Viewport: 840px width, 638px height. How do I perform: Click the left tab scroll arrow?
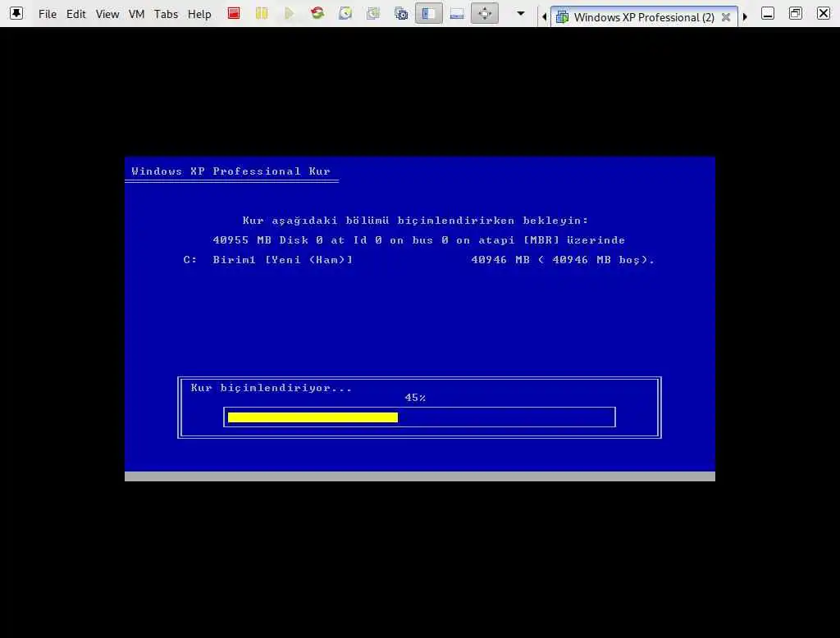tap(545, 17)
